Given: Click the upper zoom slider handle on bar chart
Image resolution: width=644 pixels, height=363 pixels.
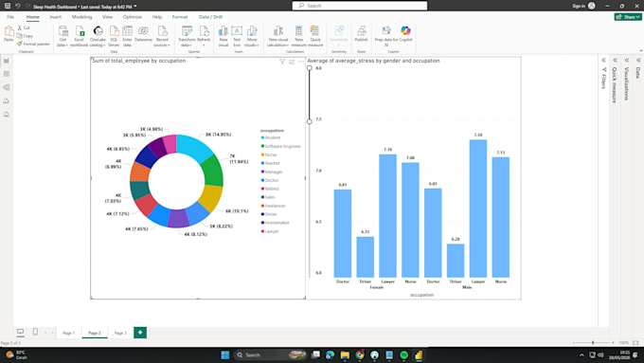Looking at the screenshot, I should 310,68.
